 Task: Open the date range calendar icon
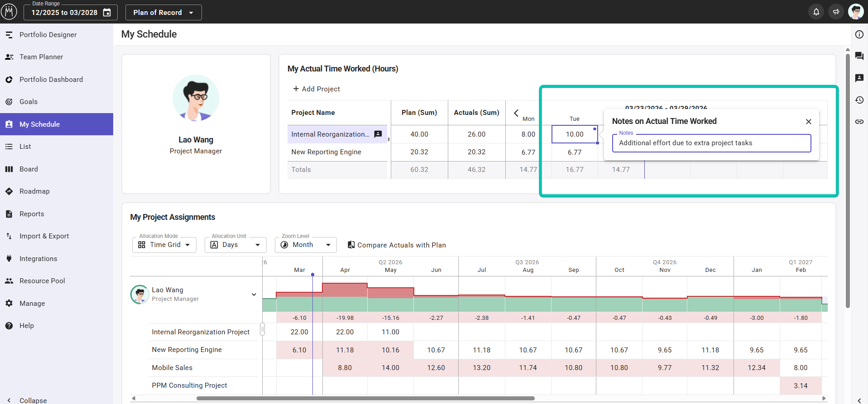[107, 13]
